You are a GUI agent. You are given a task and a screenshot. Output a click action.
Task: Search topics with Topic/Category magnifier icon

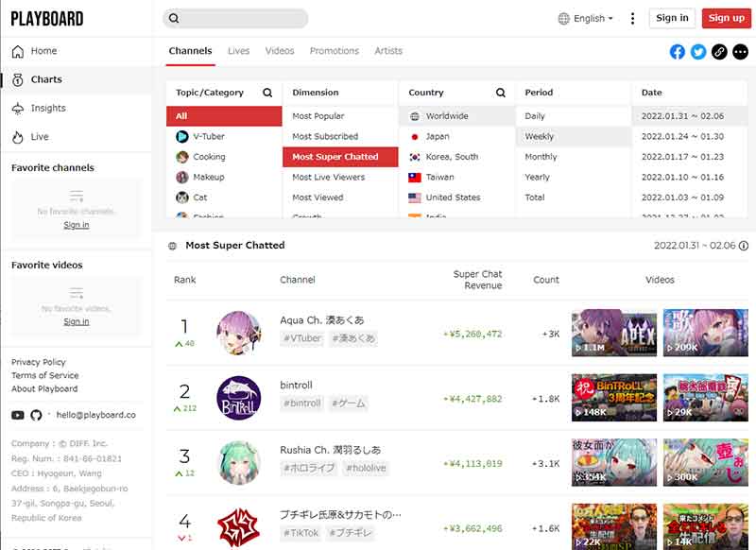point(267,93)
